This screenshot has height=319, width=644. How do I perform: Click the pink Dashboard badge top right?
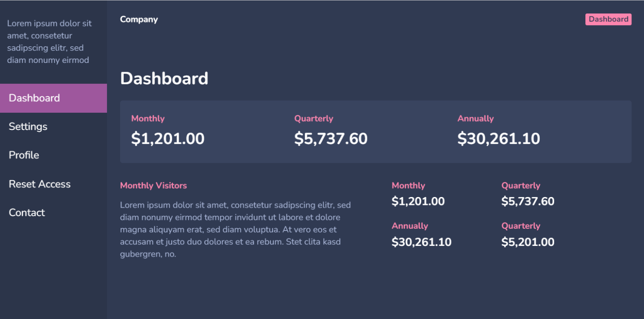[608, 20]
